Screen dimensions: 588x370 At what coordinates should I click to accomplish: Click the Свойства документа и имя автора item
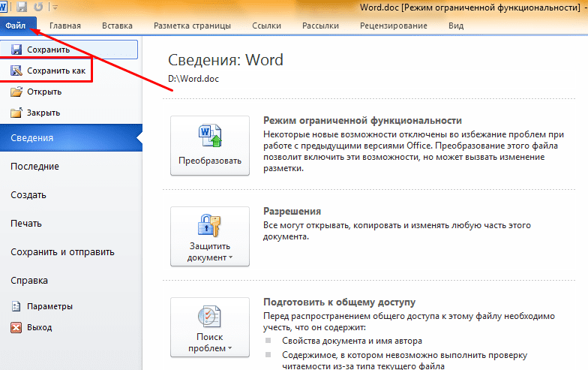pyautogui.click(x=352, y=341)
